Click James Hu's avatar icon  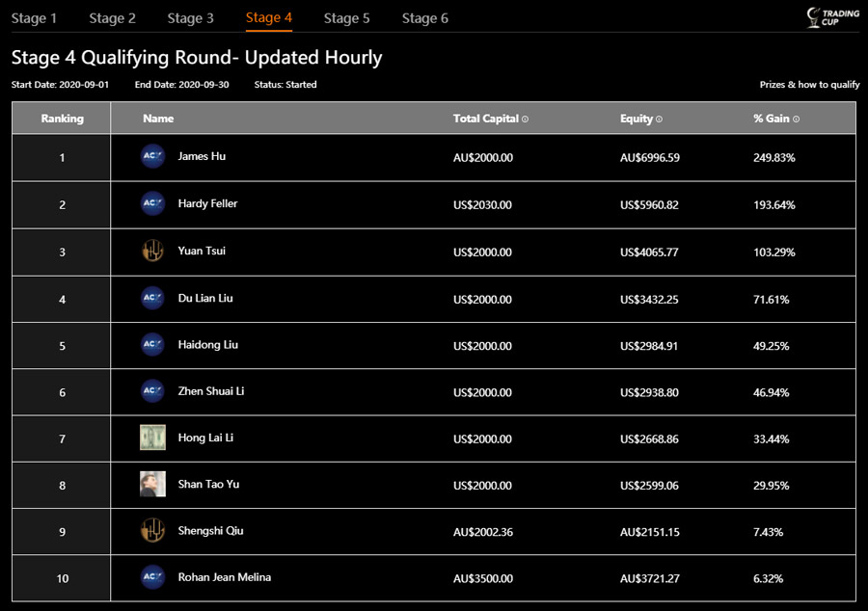pos(152,157)
